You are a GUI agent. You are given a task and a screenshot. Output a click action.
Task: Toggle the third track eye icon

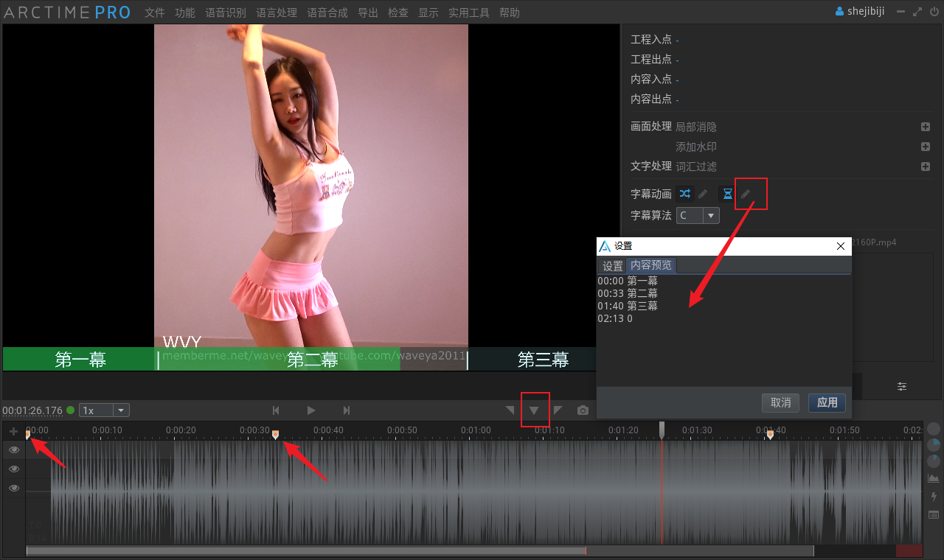13,488
